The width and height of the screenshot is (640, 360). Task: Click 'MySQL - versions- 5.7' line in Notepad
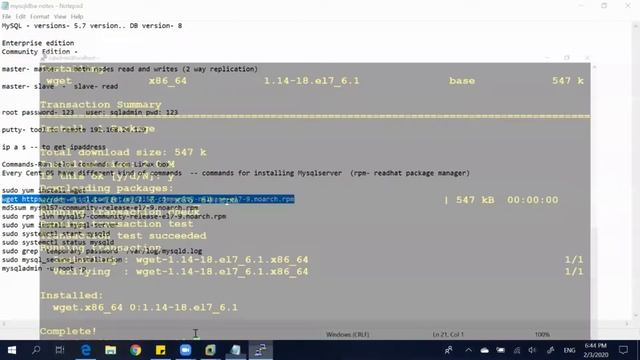click(92, 26)
